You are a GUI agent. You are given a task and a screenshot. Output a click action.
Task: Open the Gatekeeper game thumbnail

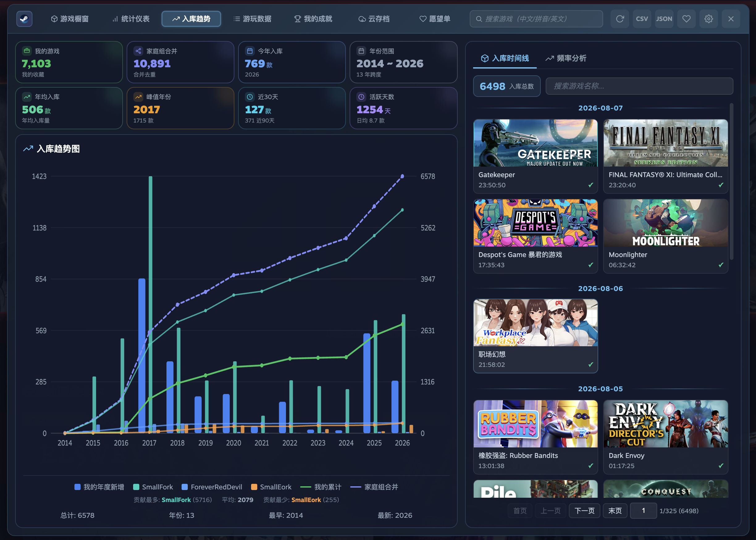click(535, 143)
